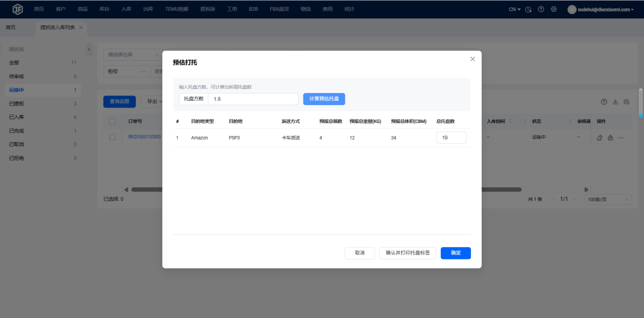Click the 计算预估托盘 button
The width and height of the screenshot is (644, 318).
[x=324, y=99]
